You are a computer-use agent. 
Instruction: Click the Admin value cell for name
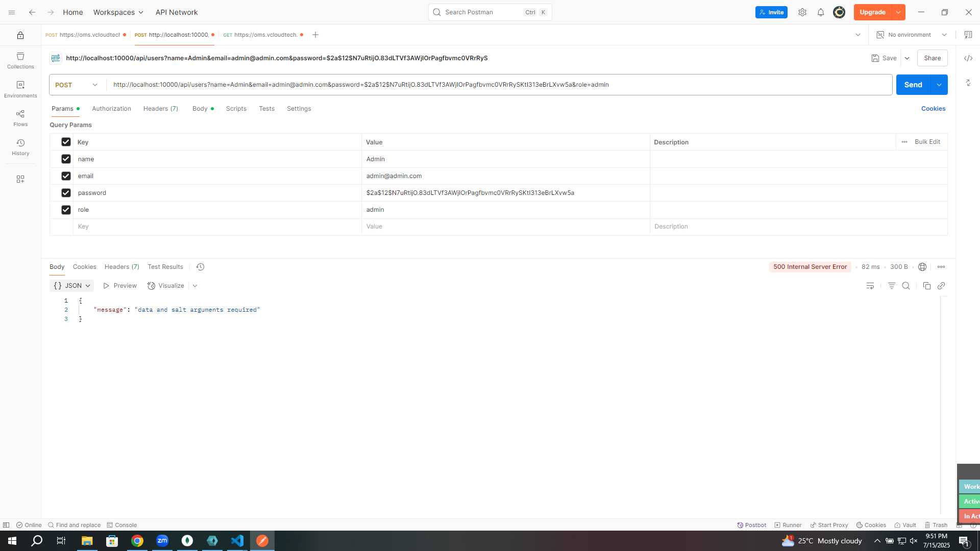[x=505, y=159]
